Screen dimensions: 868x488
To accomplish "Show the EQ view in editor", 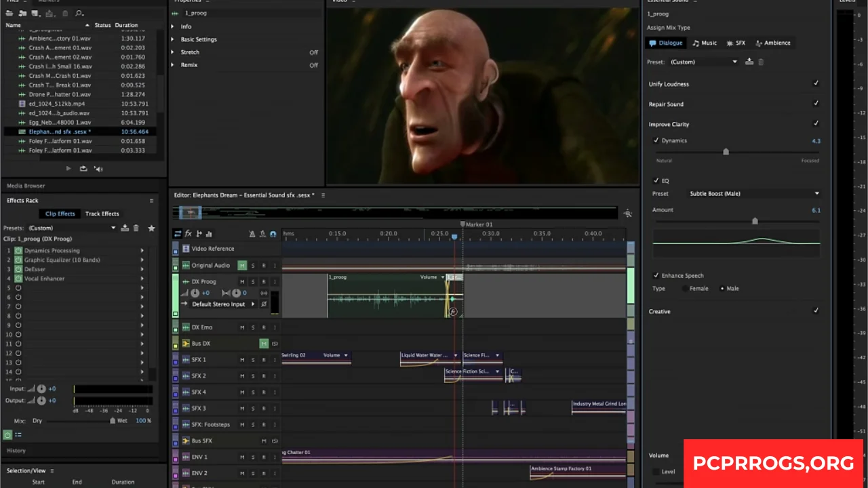I will click(210, 234).
